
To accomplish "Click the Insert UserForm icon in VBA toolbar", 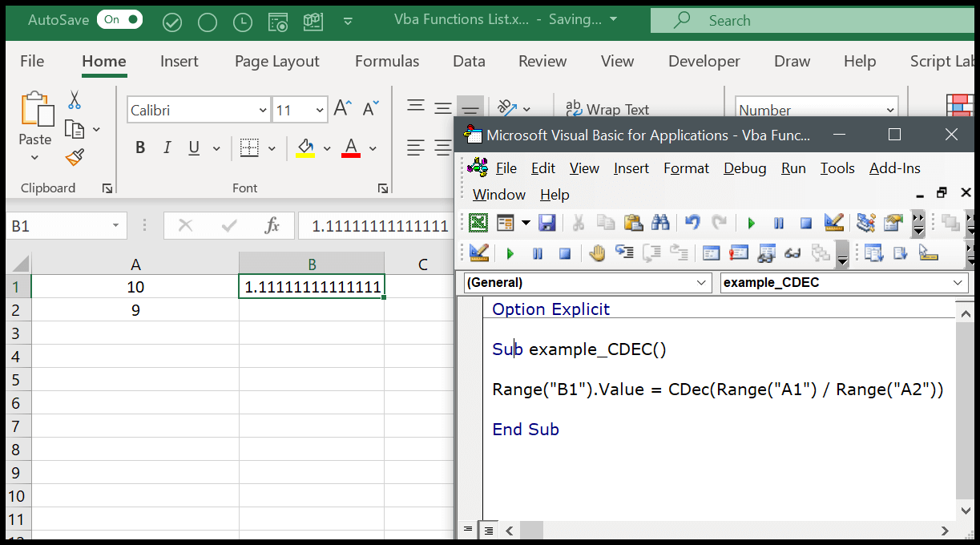I will 505,223.
